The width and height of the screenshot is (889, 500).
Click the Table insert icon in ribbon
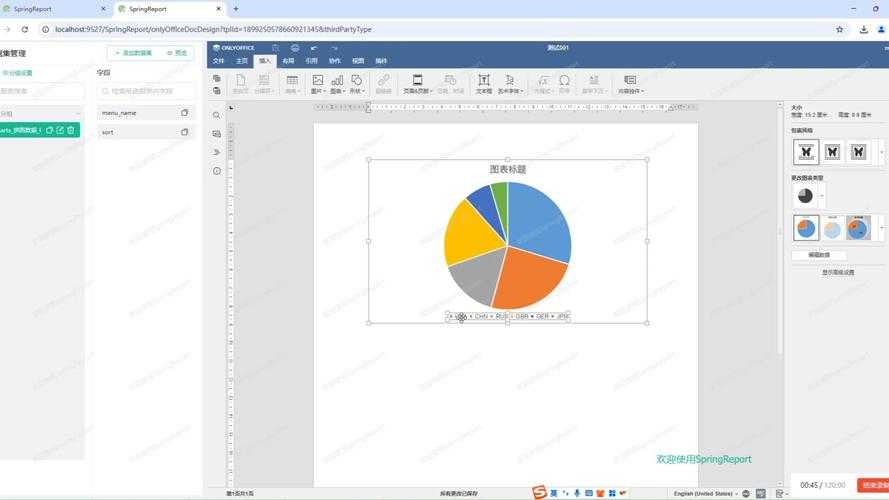(292, 81)
